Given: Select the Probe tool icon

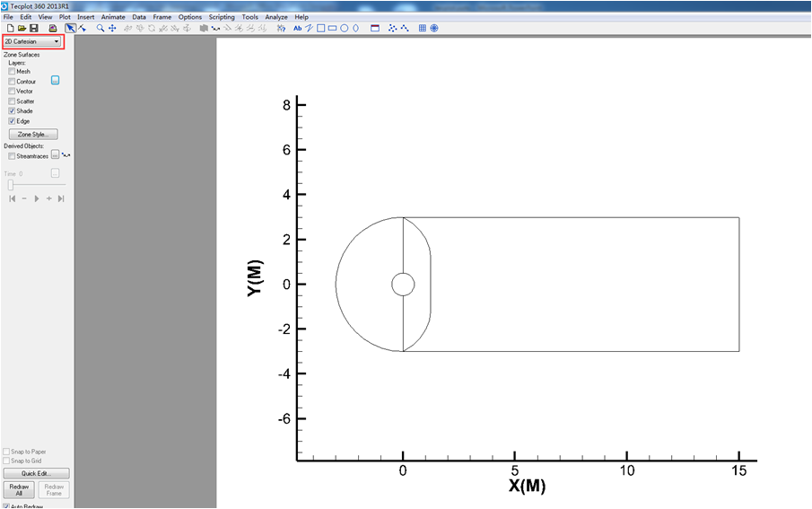Looking at the screenshot, I should 281,28.
